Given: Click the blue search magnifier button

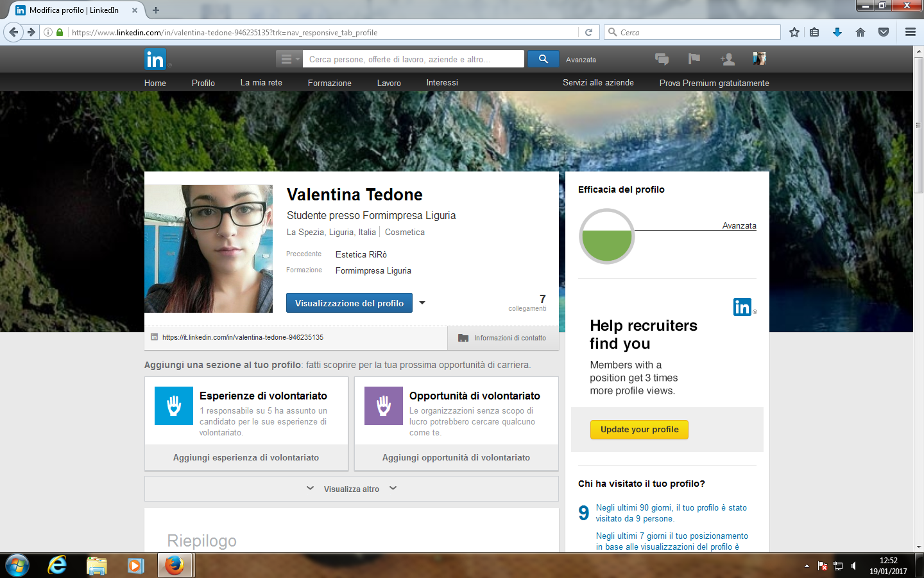Looking at the screenshot, I should (543, 59).
